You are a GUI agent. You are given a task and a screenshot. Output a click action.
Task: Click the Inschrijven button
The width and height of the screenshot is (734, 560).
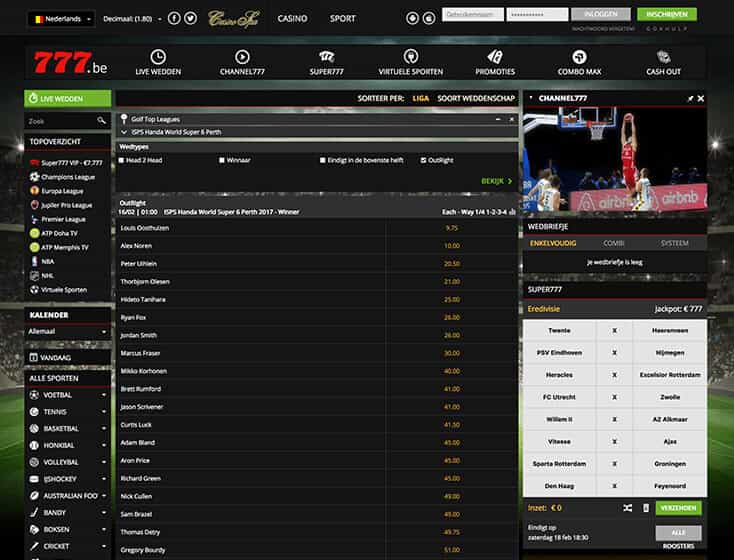click(x=667, y=14)
